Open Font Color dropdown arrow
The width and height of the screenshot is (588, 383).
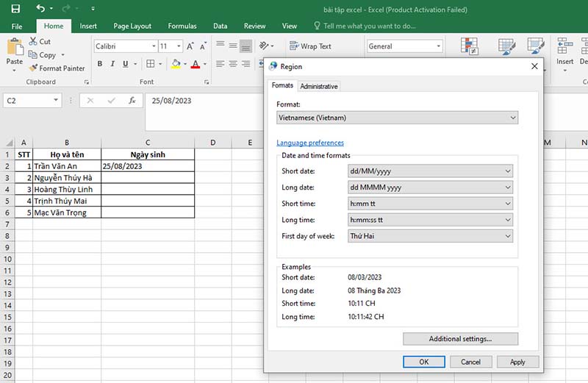(205, 64)
